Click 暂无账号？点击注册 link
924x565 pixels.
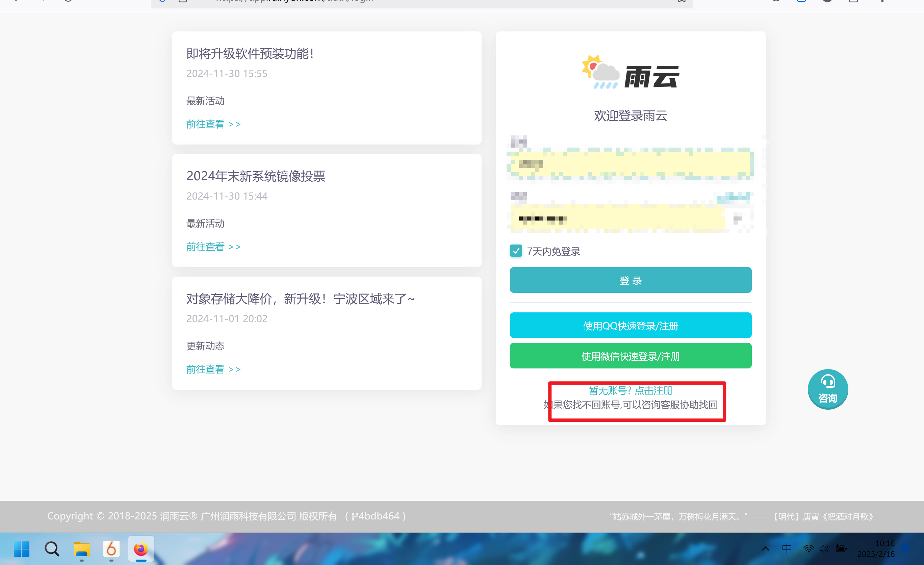pyautogui.click(x=631, y=390)
